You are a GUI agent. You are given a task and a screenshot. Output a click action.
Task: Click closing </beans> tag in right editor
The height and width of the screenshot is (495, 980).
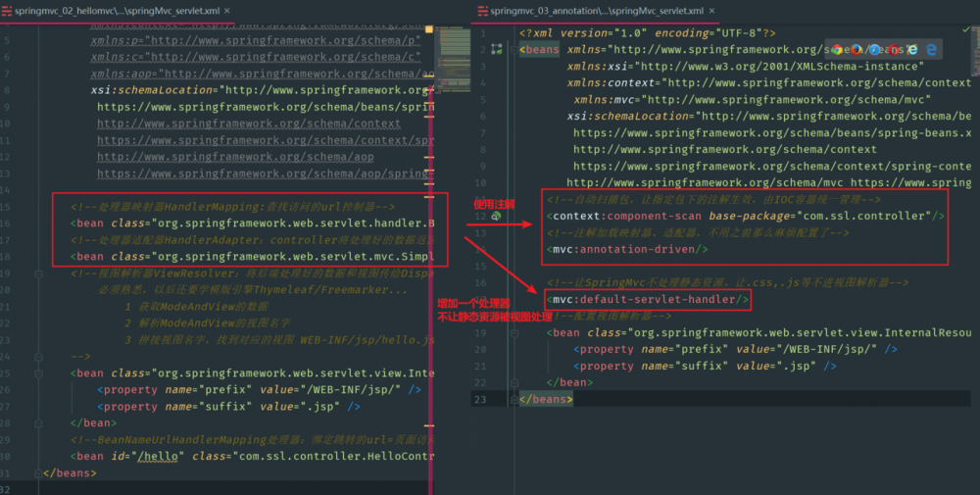point(546,399)
